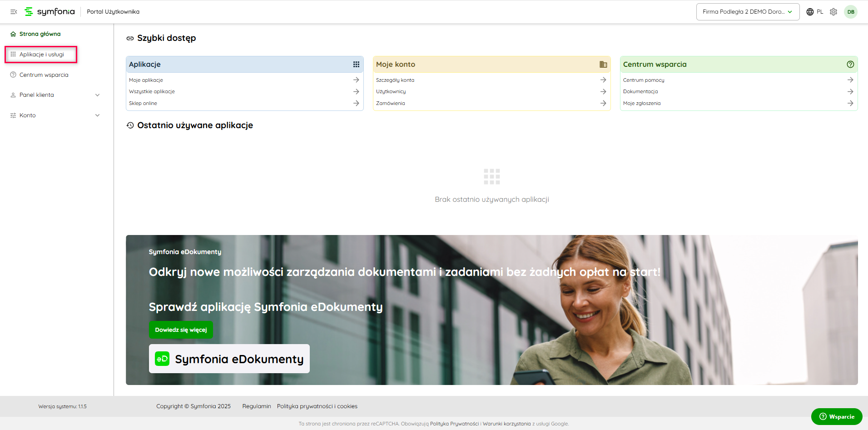The height and width of the screenshot is (430, 868).
Task: Click the grid icon in Aplikacje card
Action: [356, 65]
